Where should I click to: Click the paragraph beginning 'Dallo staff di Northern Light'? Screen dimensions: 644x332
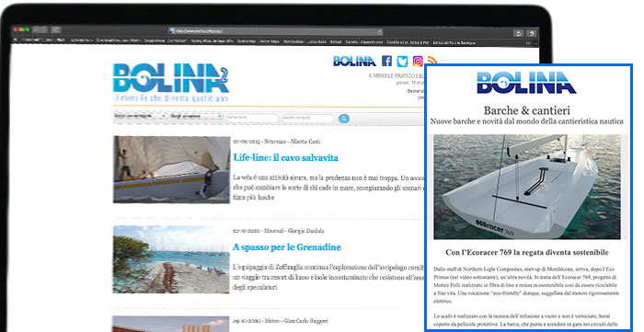(x=526, y=285)
